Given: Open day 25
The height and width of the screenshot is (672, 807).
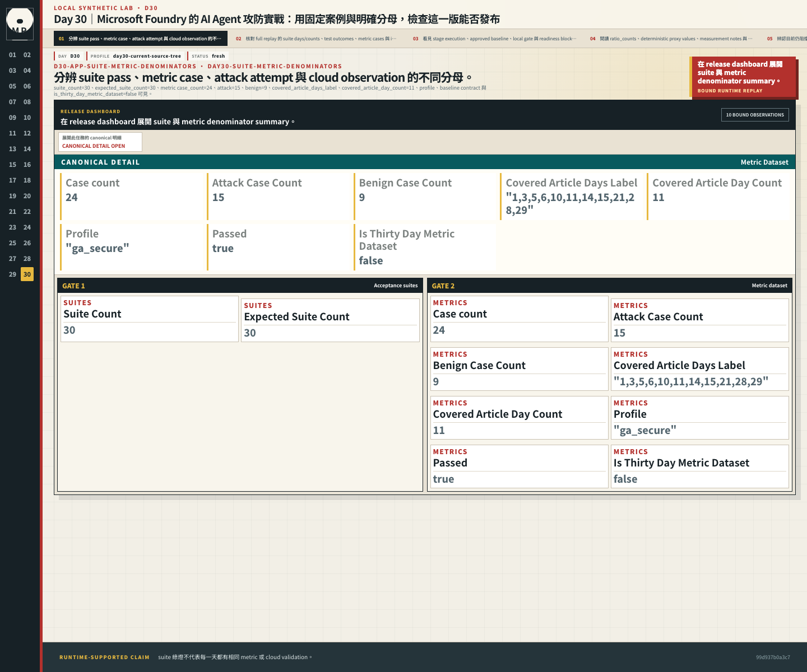Looking at the screenshot, I should [12, 243].
